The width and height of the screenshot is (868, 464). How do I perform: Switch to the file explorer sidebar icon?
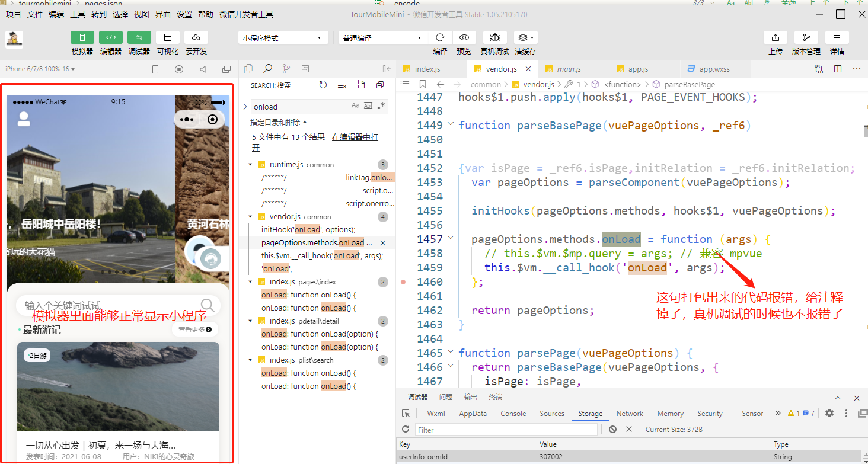(x=248, y=69)
